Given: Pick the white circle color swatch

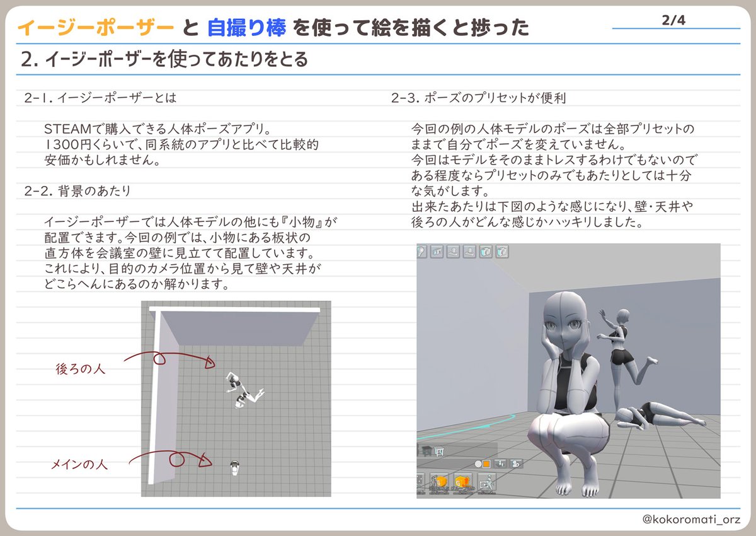Looking at the screenshot, I should [x=478, y=464].
